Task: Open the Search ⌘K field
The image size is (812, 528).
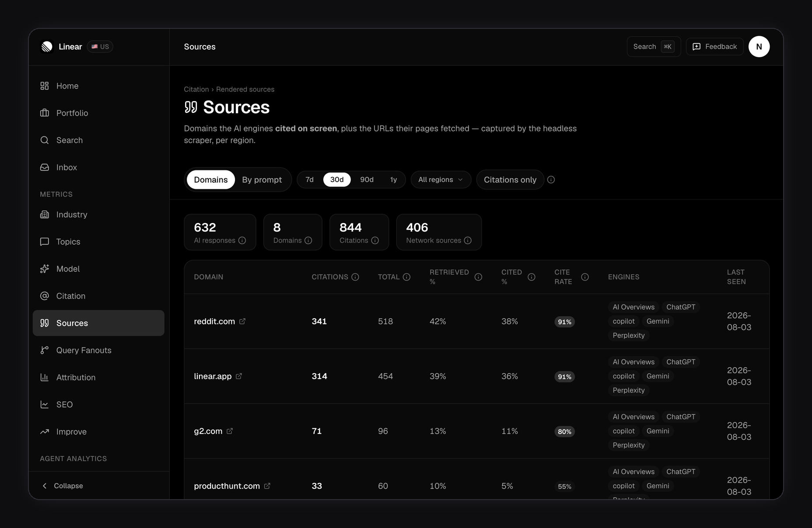Action: [654, 46]
